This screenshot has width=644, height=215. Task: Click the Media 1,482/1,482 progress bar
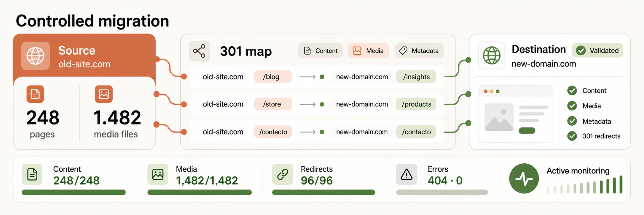point(200,192)
